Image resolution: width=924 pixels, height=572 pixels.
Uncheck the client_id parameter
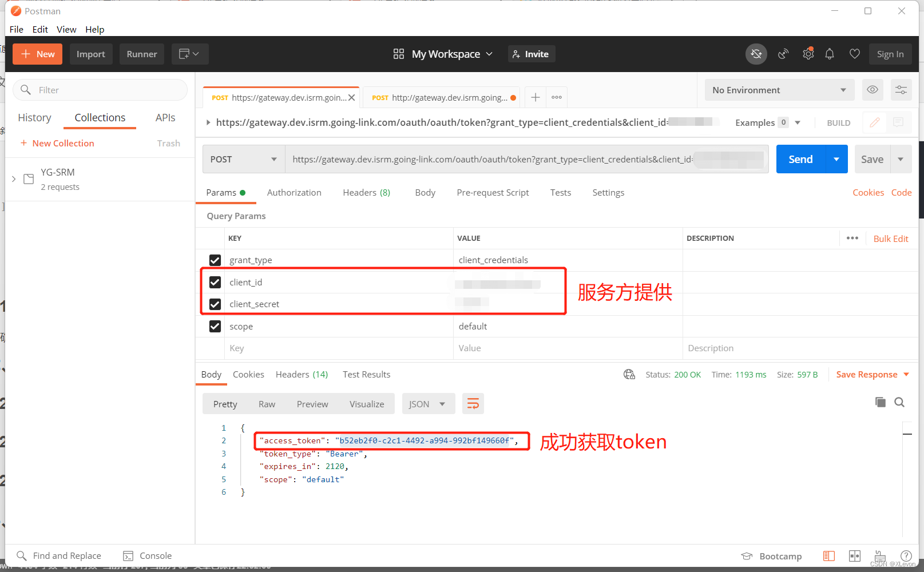[215, 282]
